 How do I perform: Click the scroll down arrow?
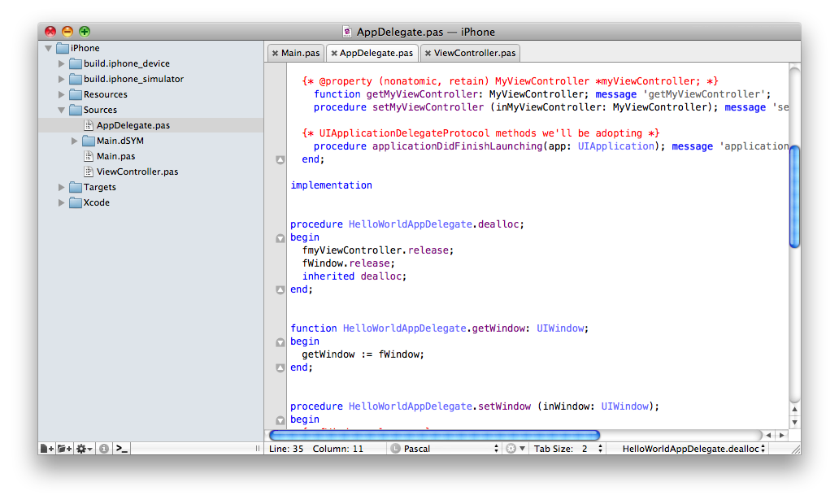pyautogui.click(x=794, y=422)
